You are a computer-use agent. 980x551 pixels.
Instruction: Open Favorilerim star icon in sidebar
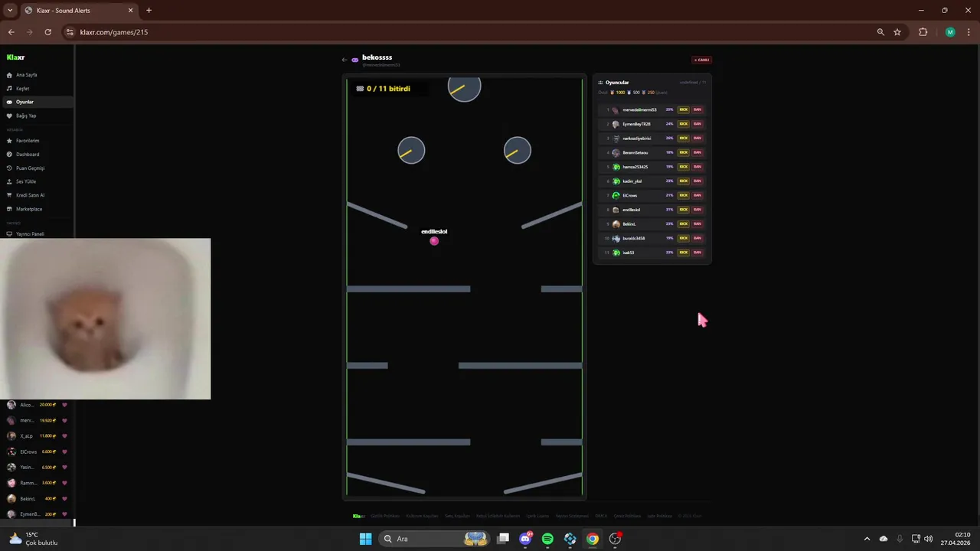tap(9, 141)
